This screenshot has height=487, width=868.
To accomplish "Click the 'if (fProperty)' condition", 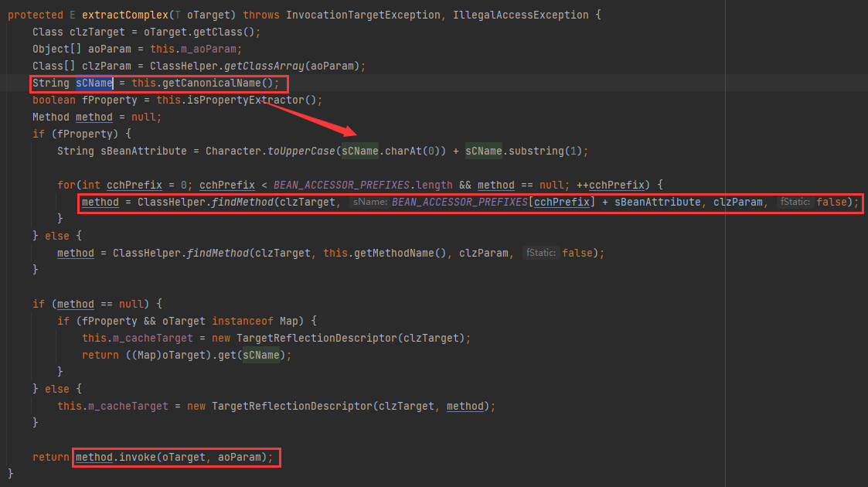I will pos(75,134).
